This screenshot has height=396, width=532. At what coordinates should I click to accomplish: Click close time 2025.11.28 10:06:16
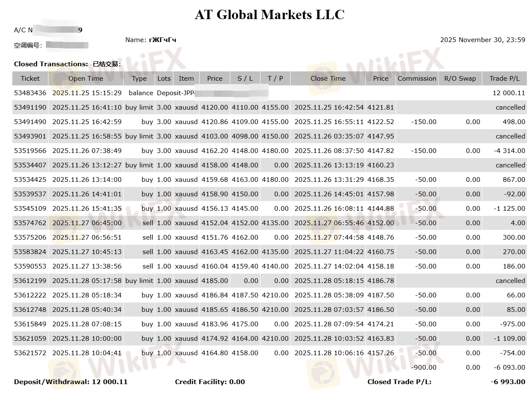[x=329, y=353]
